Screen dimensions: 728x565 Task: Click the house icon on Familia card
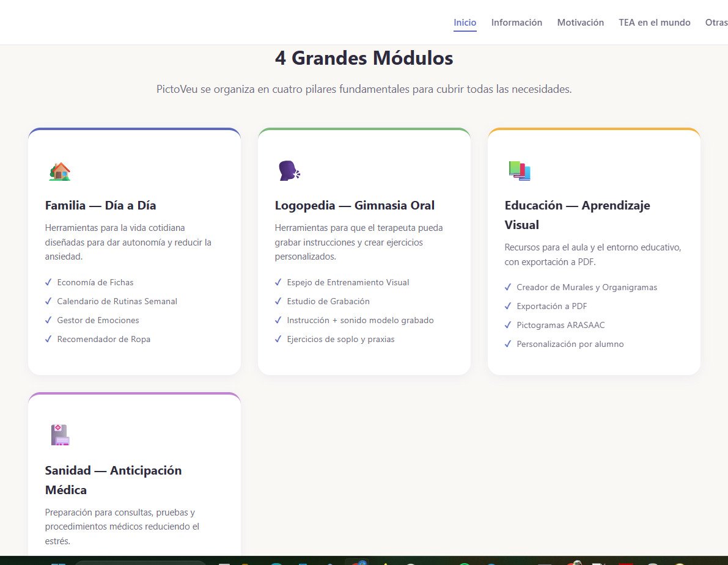(x=60, y=172)
